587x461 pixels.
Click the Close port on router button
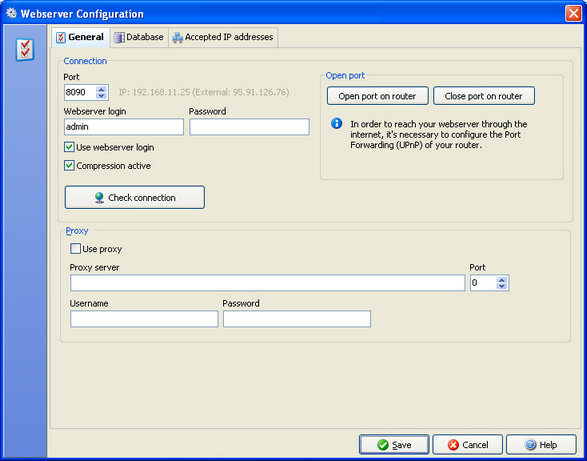[x=484, y=96]
